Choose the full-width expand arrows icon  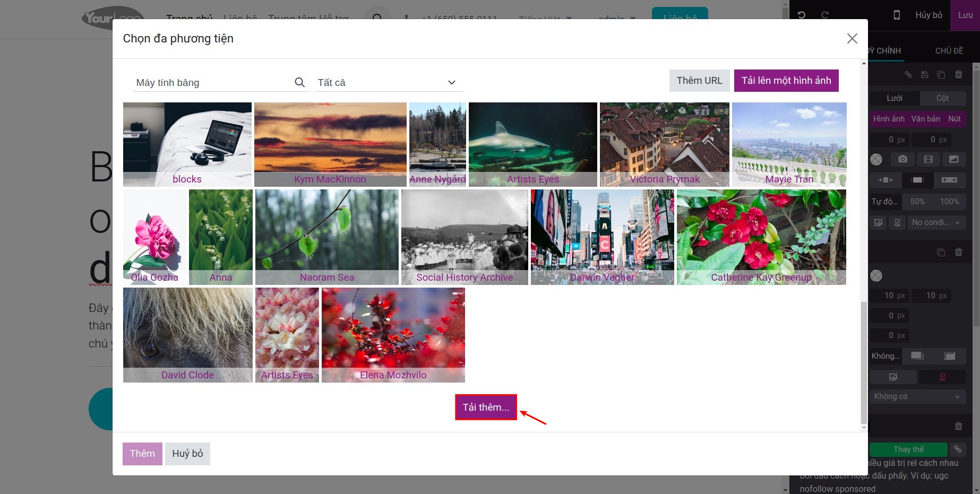950,180
